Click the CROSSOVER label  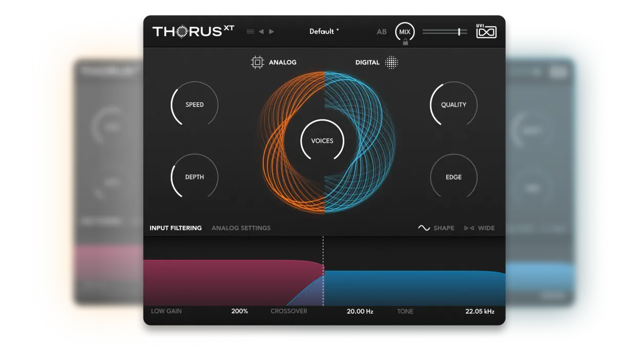pos(289,311)
